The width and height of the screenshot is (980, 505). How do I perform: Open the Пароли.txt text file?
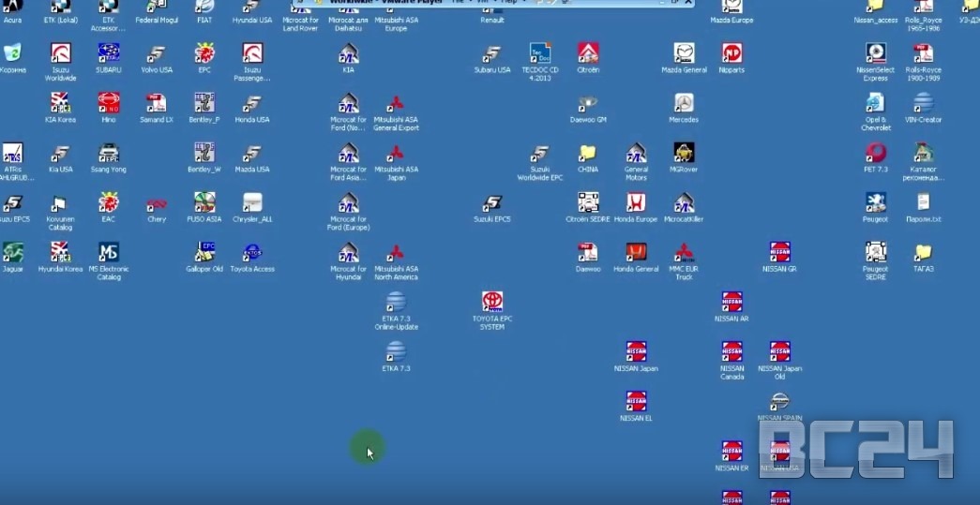[924, 202]
